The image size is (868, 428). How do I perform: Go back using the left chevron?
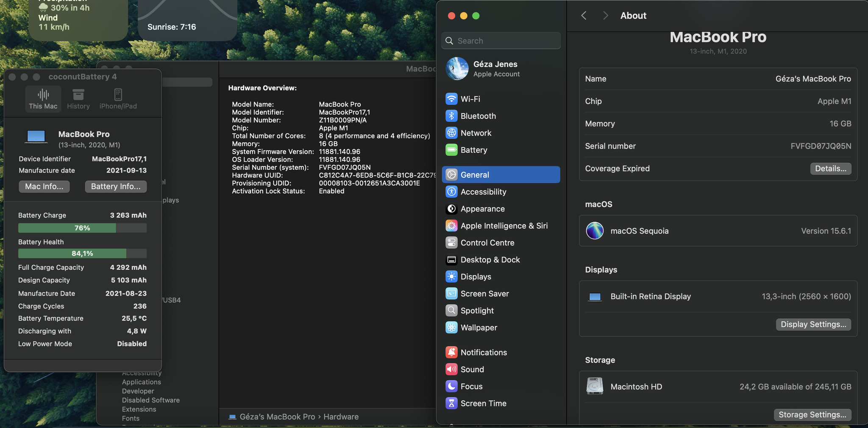click(x=584, y=16)
